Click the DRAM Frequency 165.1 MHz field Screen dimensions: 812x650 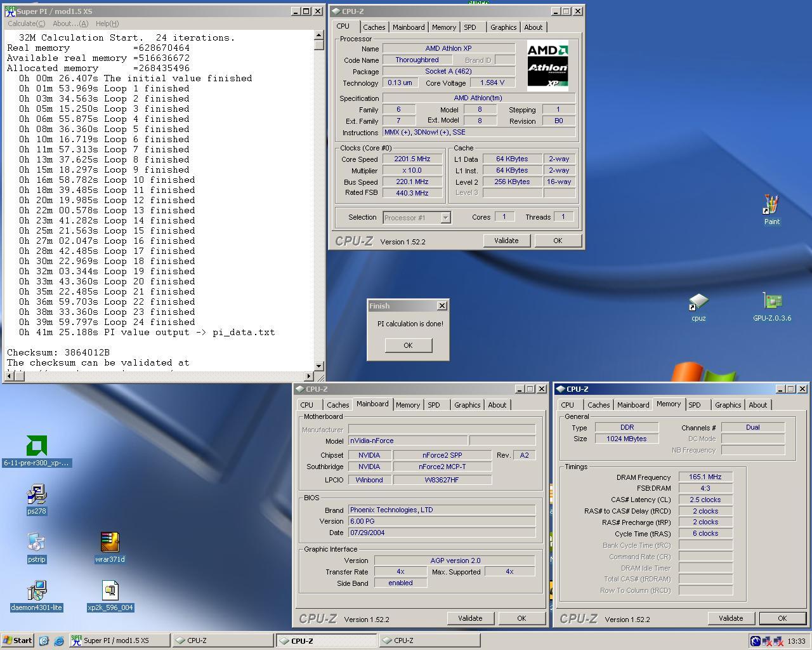click(x=705, y=477)
